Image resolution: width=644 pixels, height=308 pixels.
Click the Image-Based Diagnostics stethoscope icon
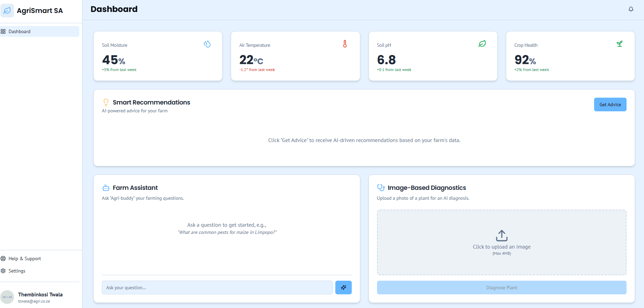point(381,187)
